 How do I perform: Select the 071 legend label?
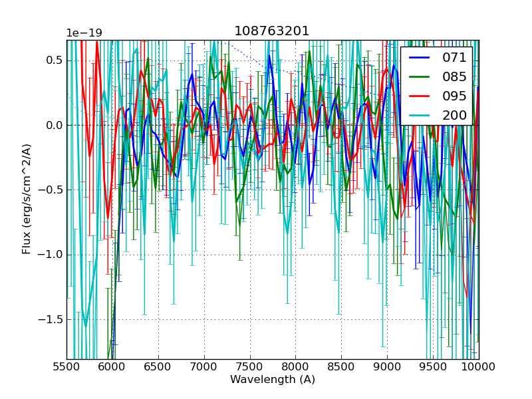[455, 58]
